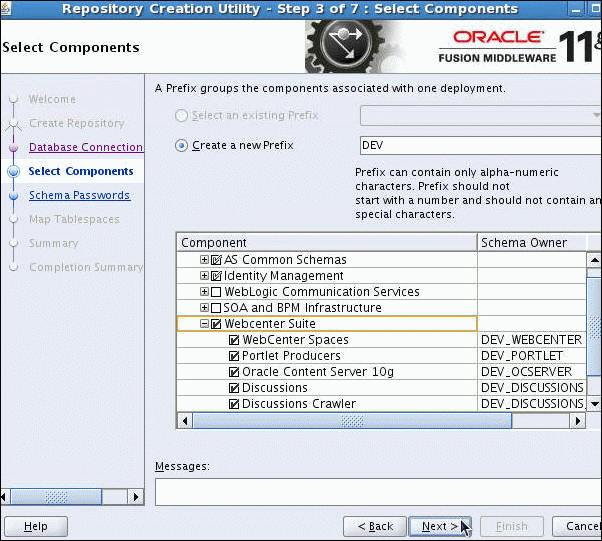The image size is (602, 541).
Task: Select the Discussions Crawler row label
Action: (x=299, y=404)
